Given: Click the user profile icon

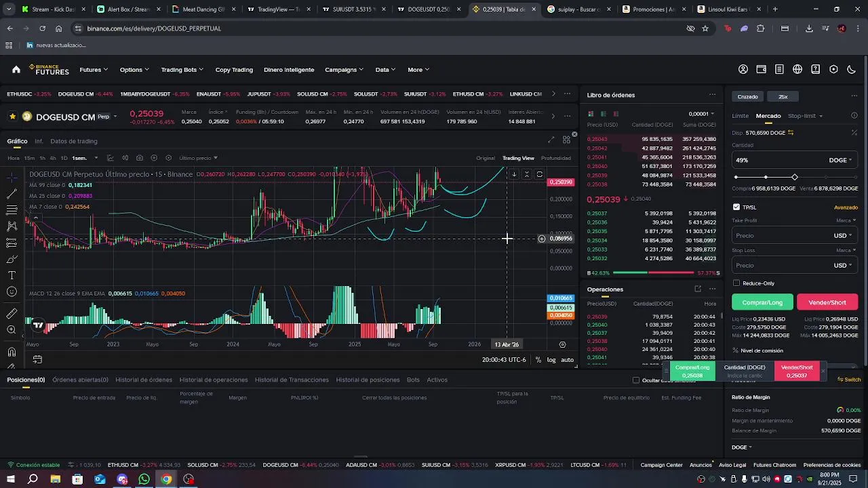Looking at the screenshot, I should point(743,69).
